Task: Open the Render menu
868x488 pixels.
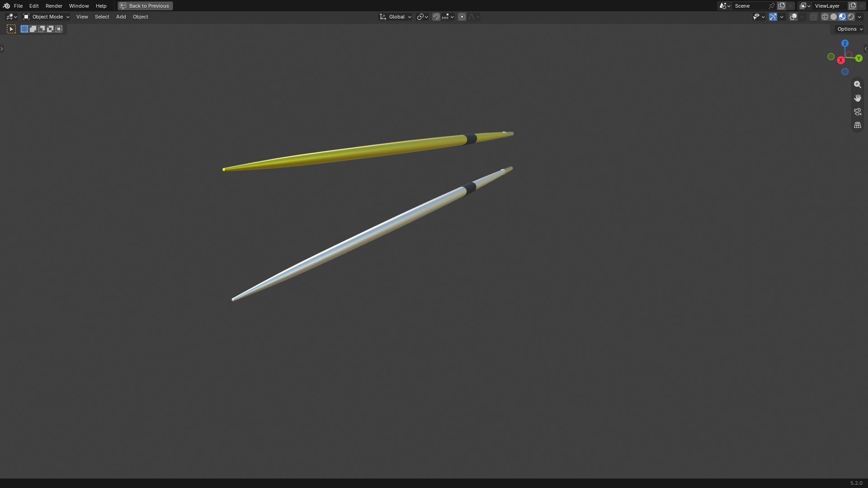Action: coord(54,6)
